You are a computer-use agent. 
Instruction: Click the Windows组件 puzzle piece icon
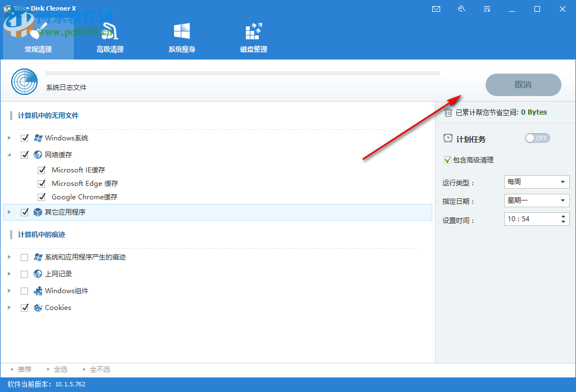point(38,291)
